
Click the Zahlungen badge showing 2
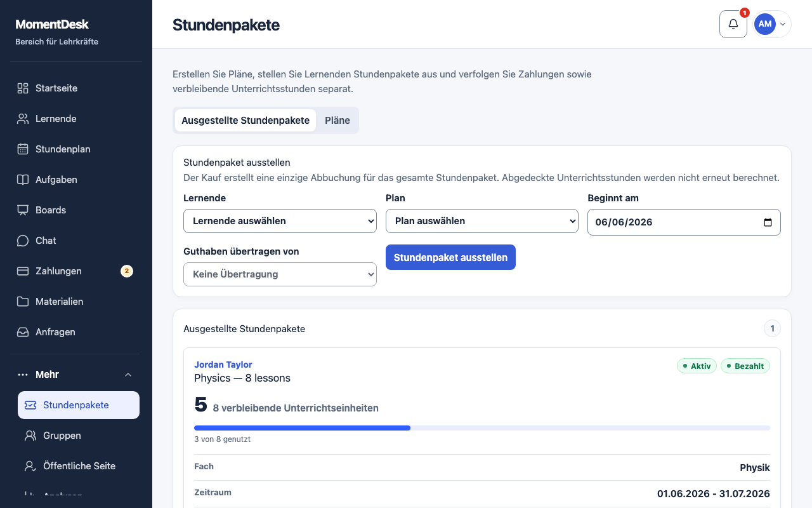click(x=127, y=271)
